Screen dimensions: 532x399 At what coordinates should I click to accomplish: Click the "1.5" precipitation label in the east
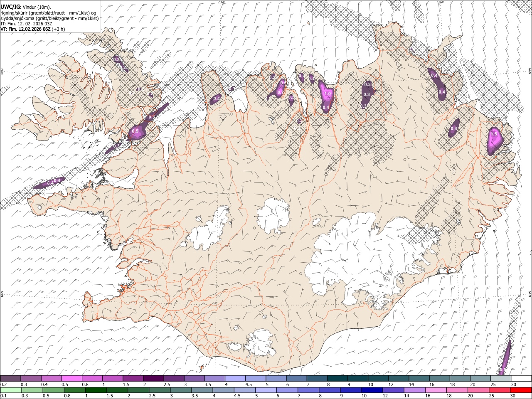[494, 134]
